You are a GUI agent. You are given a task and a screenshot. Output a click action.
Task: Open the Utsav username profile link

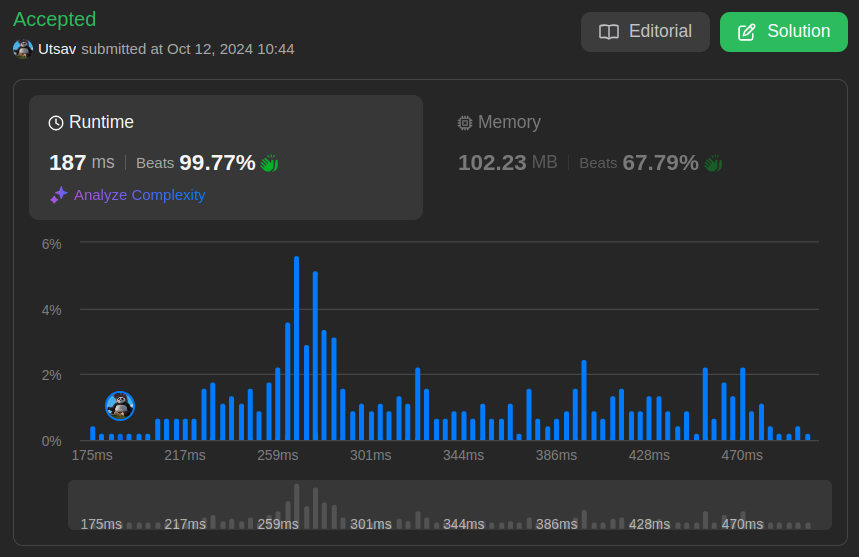click(57, 49)
